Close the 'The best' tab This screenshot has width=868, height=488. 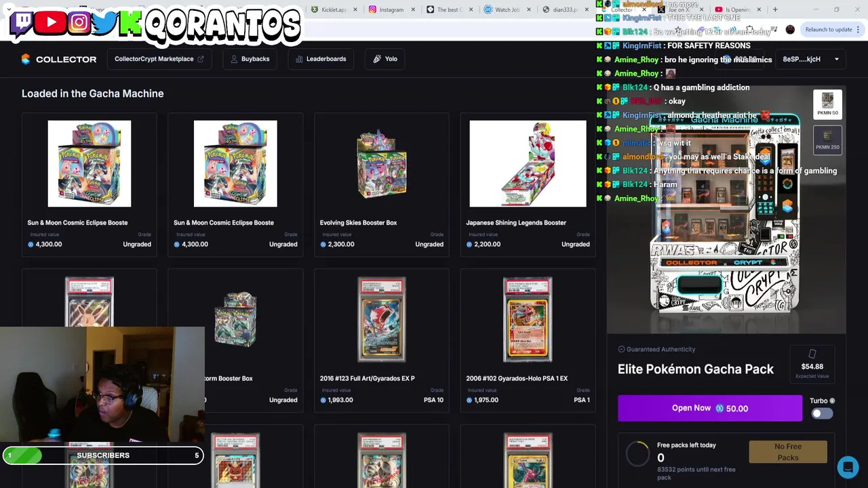point(471,9)
